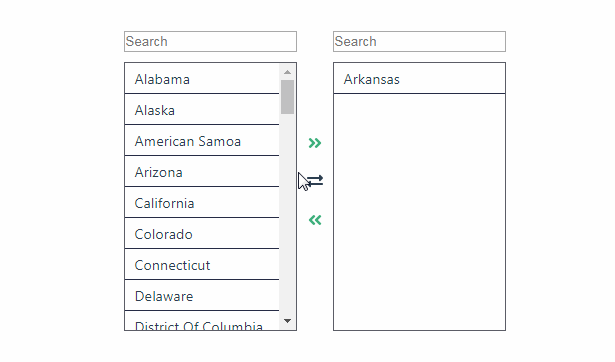
Task: Select Arkansas in the right list
Action: pyautogui.click(x=419, y=79)
